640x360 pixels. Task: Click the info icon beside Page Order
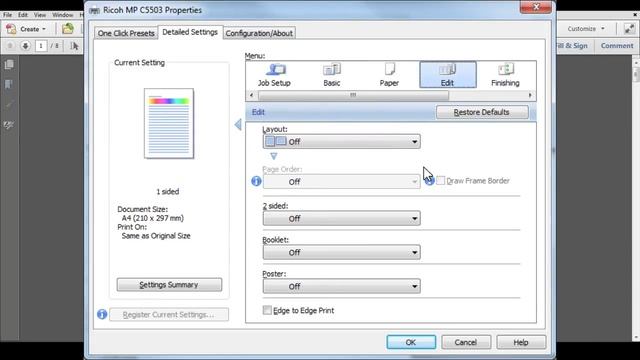[x=256, y=181]
